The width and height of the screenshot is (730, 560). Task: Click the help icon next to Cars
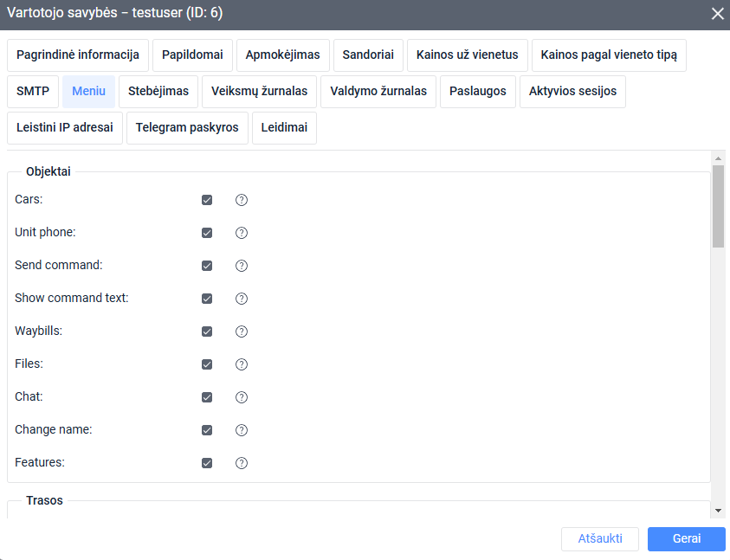[x=242, y=200]
